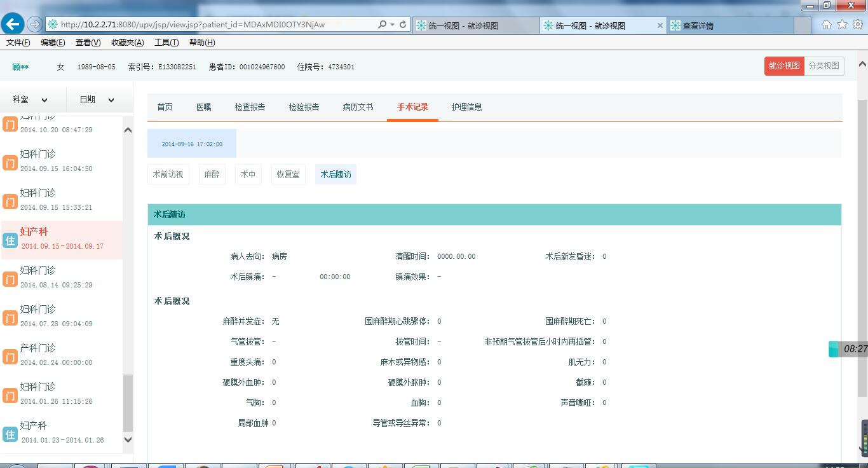Screen dimensions: 868x468
Task: Click the 2014-09-16 17:02:00 surgery timestamp
Action: coord(192,144)
